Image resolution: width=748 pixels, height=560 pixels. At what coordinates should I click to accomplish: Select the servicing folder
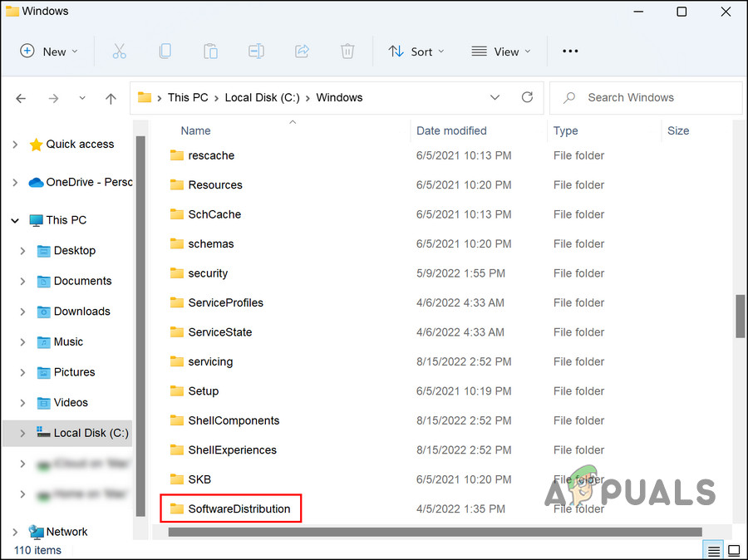click(x=210, y=361)
